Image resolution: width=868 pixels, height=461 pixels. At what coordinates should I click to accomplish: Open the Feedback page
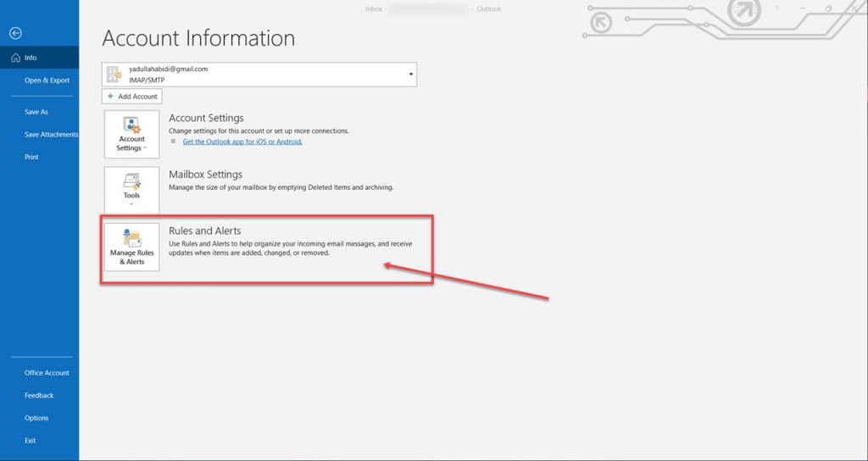point(39,396)
